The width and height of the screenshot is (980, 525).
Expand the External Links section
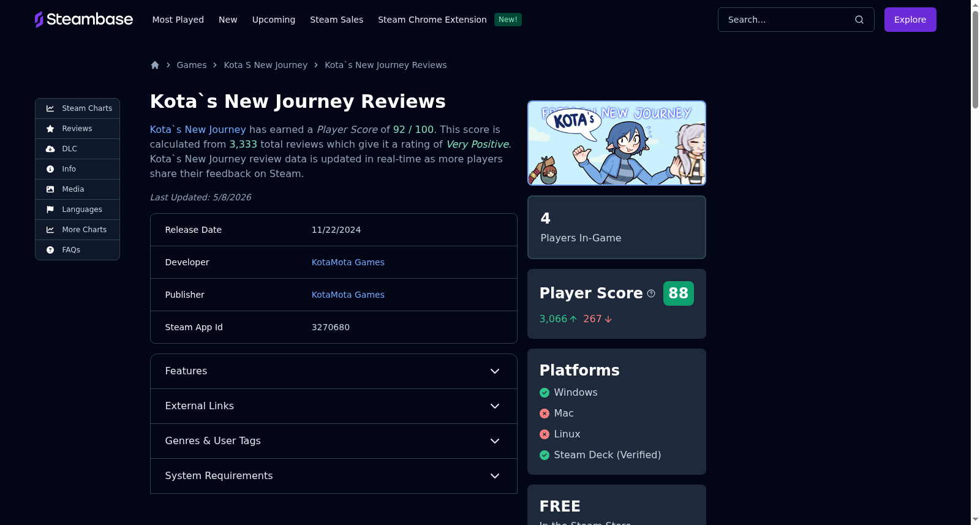[334, 406]
